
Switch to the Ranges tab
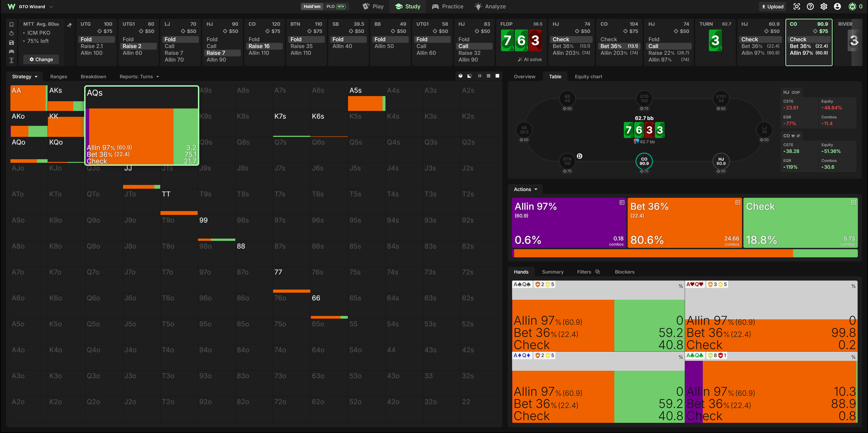coord(59,76)
